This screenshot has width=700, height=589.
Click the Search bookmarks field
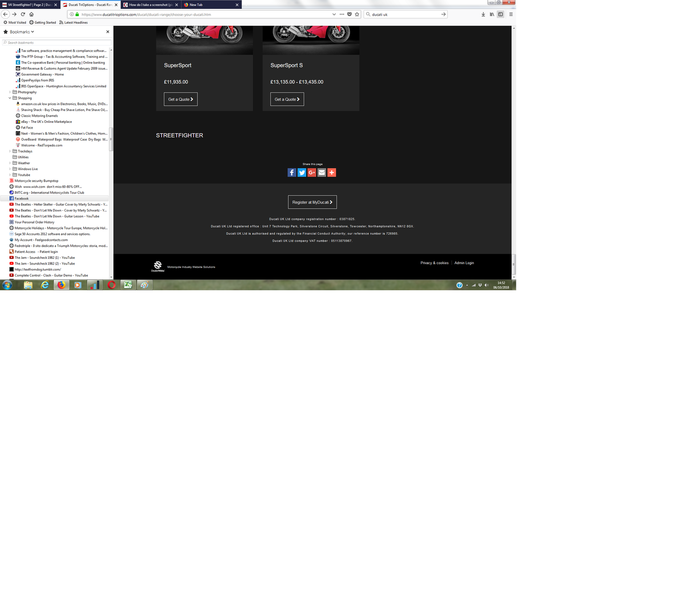point(57,42)
